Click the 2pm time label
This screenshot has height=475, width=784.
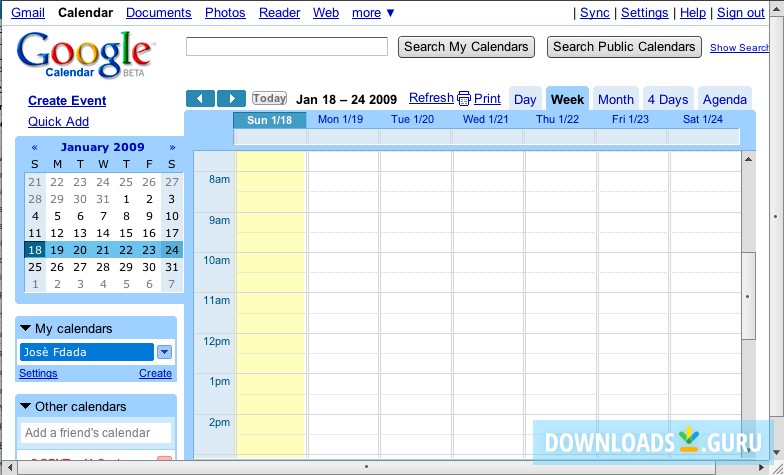[x=219, y=422]
